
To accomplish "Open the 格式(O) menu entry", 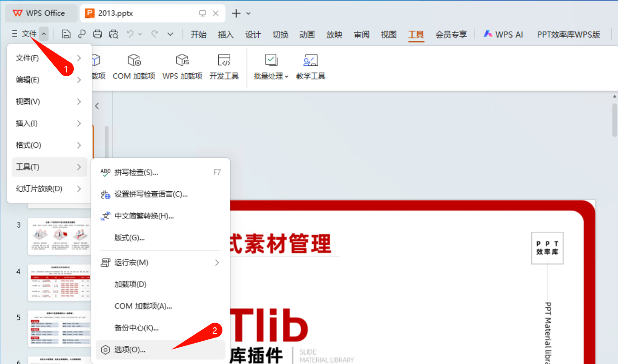I will point(49,145).
